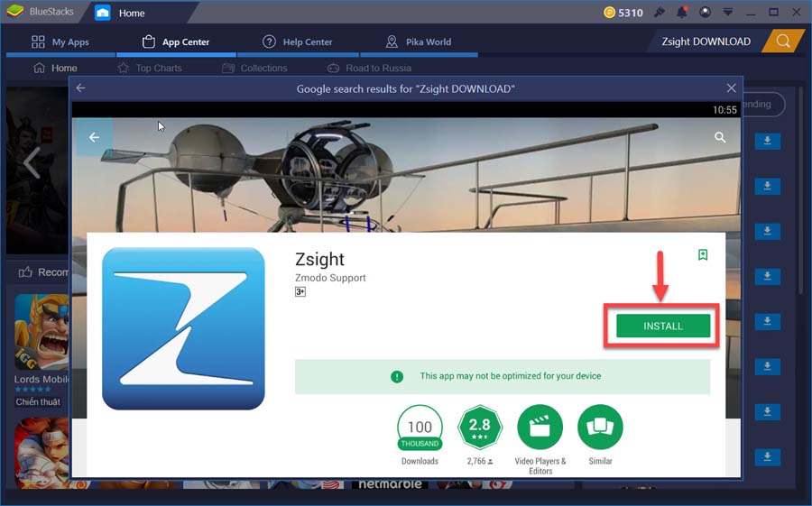Click the 3+ content rating badge

point(300,291)
